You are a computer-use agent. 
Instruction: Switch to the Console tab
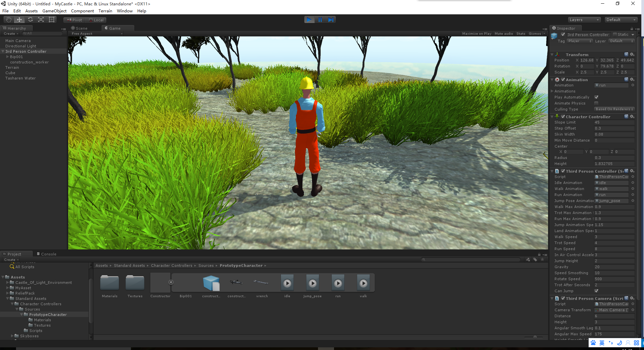click(x=46, y=254)
